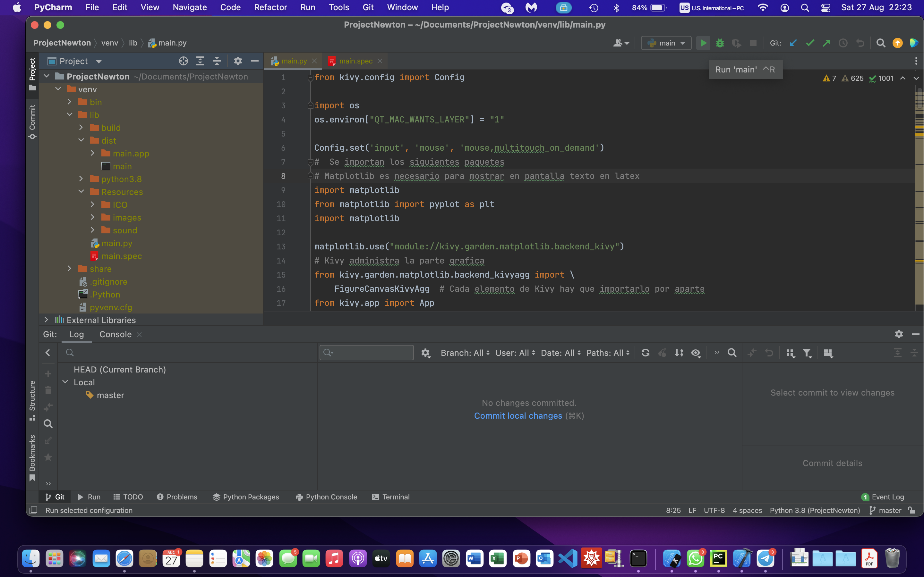Open the Refactor menu
Viewport: 924px width, 577px height.
tap(270, 7)
